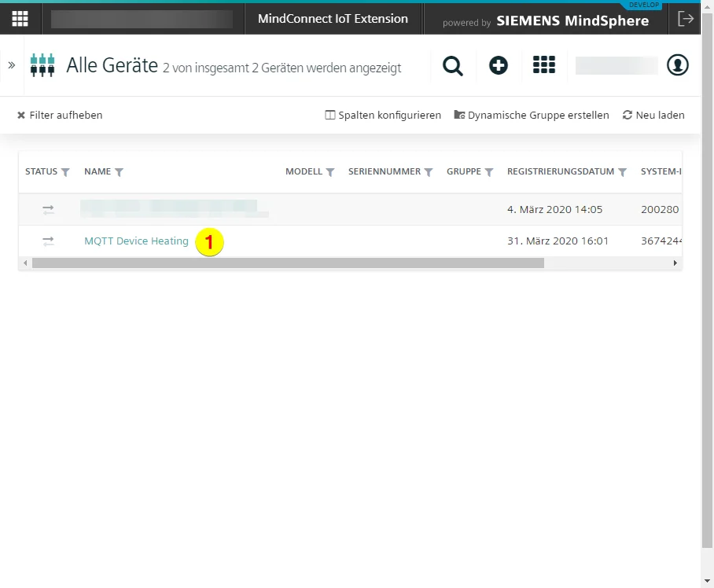Open filter for REGISTRIERUNGSDATUM column
The image size is (714, 588).
coord(622,172)
